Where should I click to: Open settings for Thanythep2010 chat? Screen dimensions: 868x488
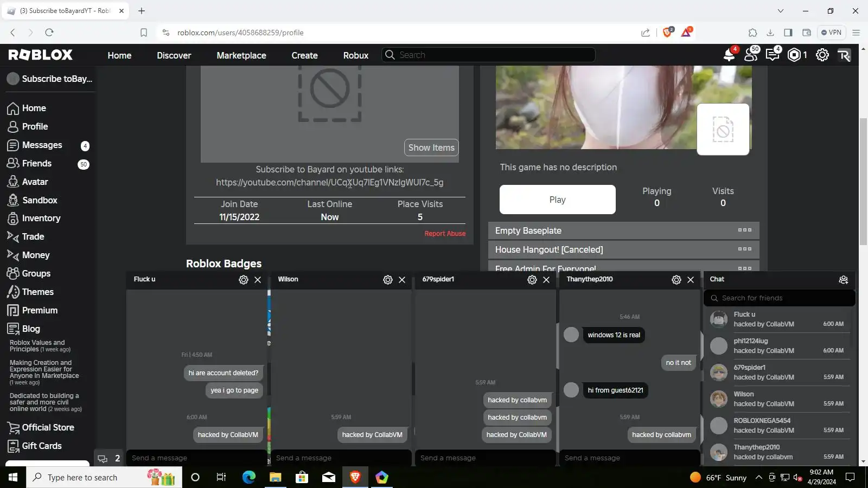(676, 280)
